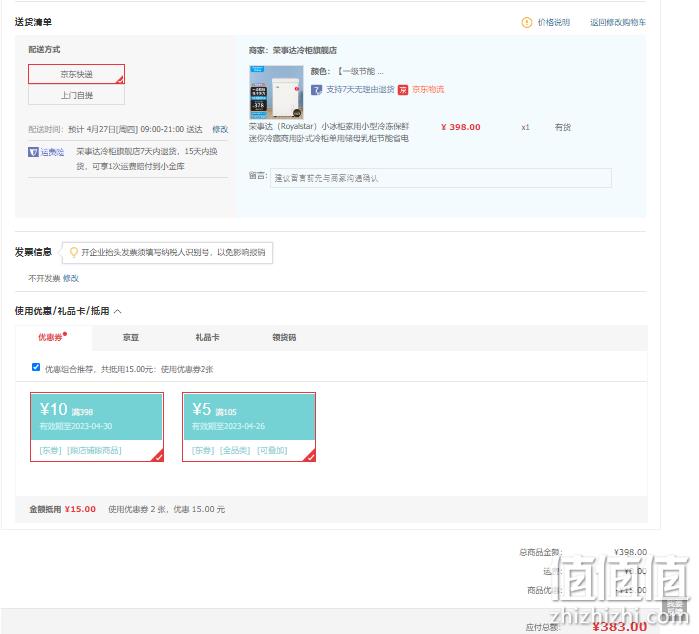Switch to the 领货码 tab

click(x=284, y=338)
